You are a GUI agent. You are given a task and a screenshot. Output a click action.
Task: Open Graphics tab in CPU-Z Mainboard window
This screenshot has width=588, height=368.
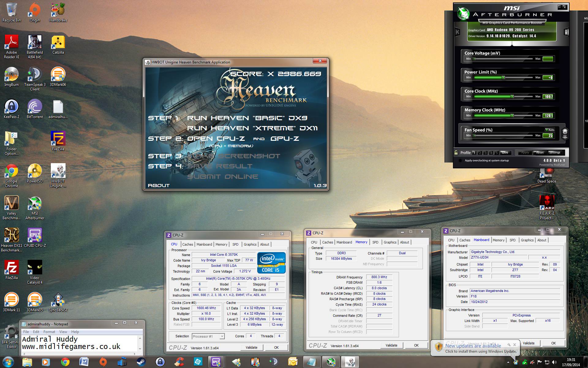pos(527,240)
